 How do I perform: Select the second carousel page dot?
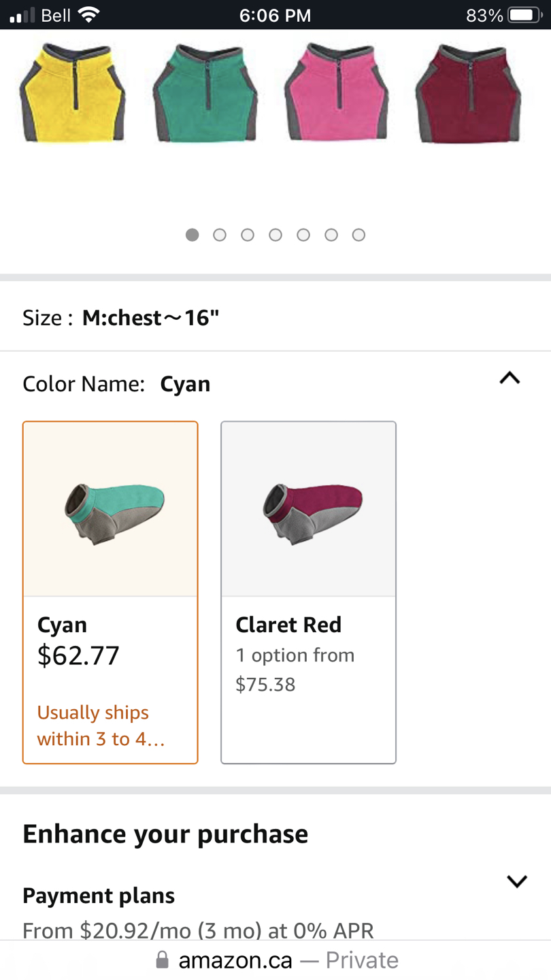click(x=220, y=235)
